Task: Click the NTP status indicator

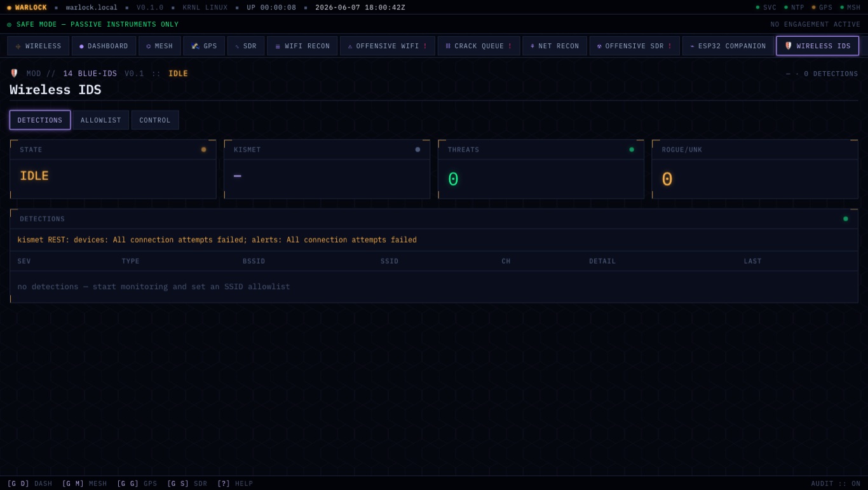Action: [794, 8]
